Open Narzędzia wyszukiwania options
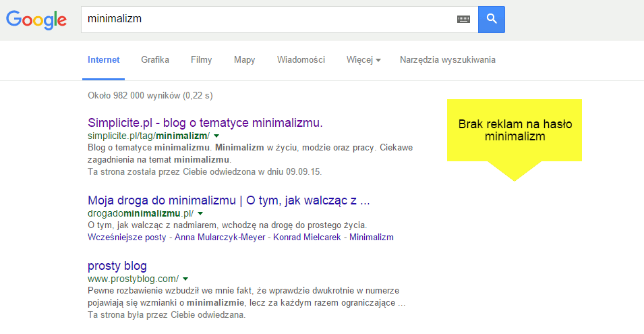 coord(447,60)
